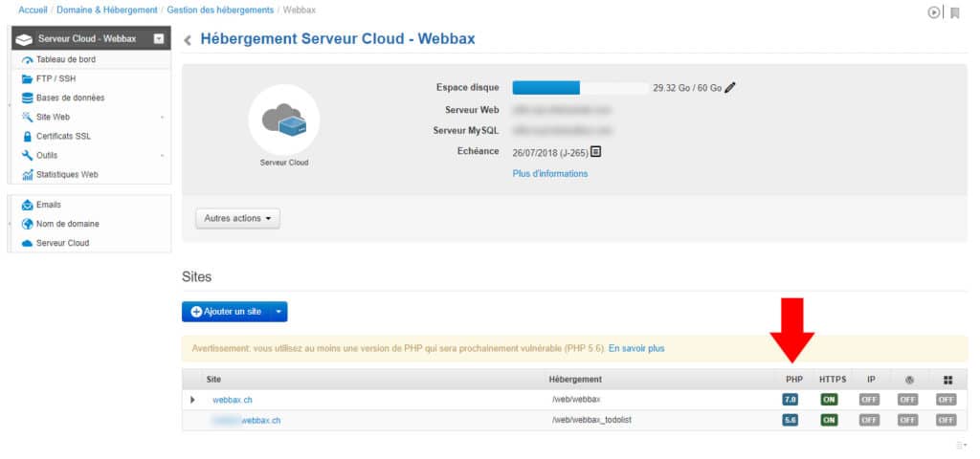980x459 pixels.
Task: Click PHP 5.6 badge for webbax_todolist
Action: click(790, 421)
